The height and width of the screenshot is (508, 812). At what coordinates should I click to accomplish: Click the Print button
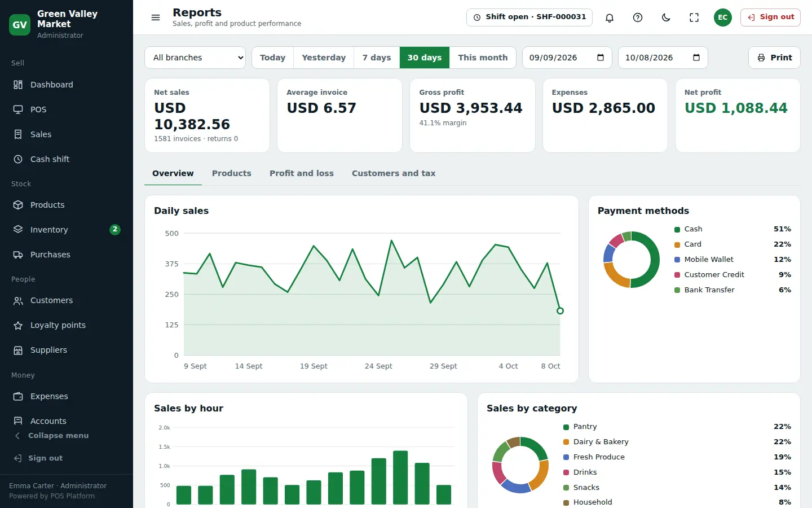(774, 58)
